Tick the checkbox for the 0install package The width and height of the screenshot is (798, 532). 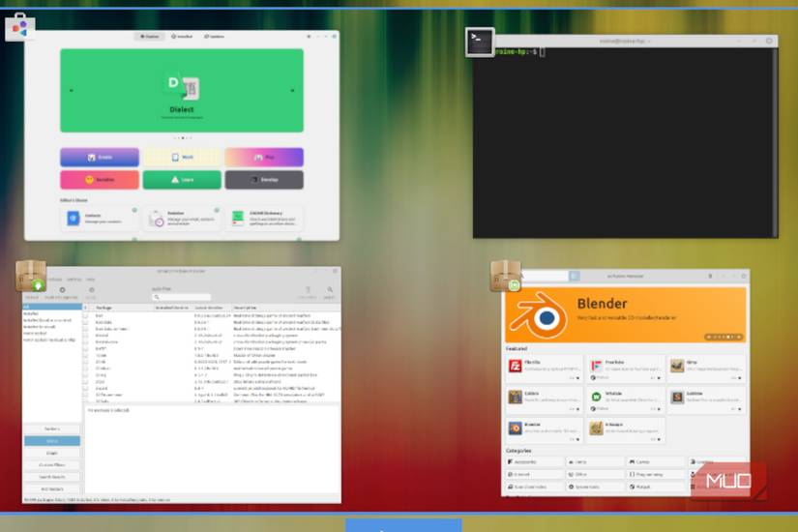coord(85,336)
